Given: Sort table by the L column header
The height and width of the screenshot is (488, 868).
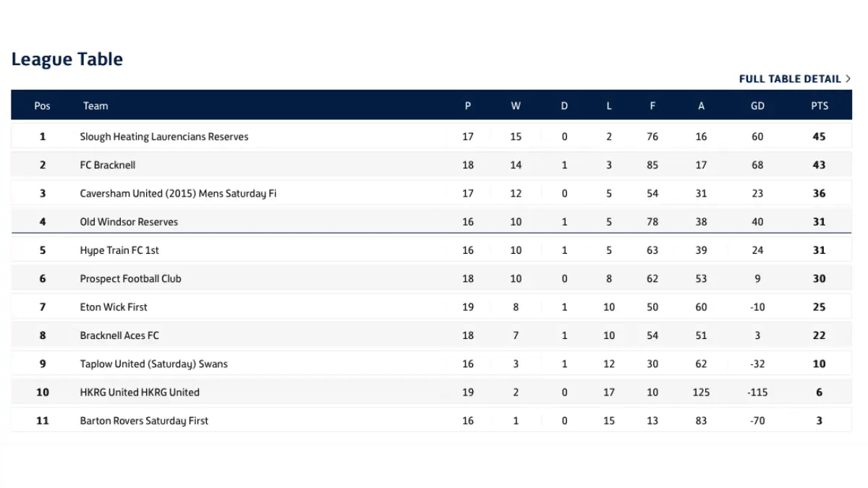Looking at the screenshot, I should tap(608, 106).
